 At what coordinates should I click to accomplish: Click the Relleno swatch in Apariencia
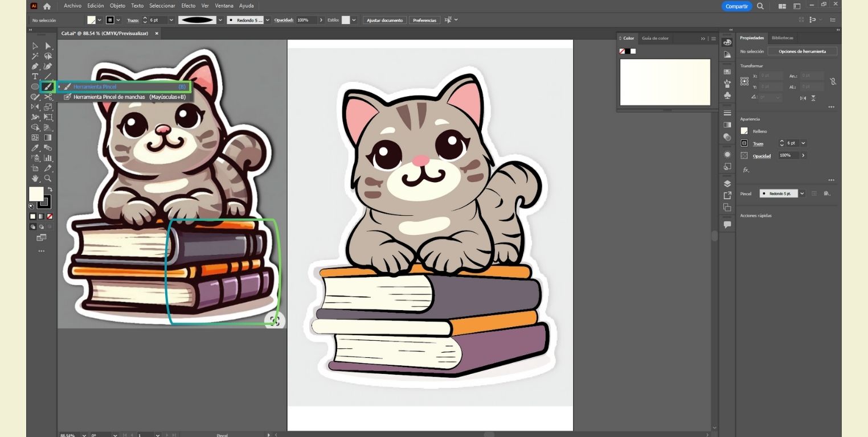coord(744,131)
